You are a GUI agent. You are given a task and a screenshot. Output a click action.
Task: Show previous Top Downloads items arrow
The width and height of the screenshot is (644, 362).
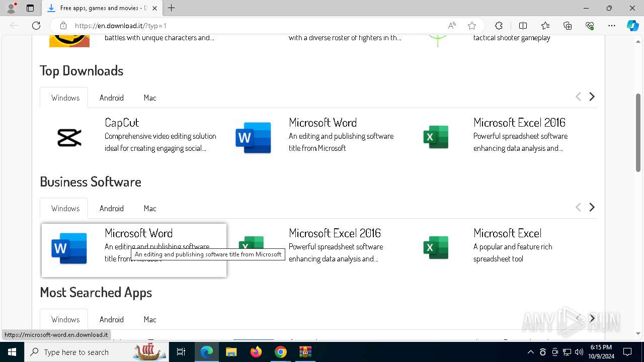point(578,97)
